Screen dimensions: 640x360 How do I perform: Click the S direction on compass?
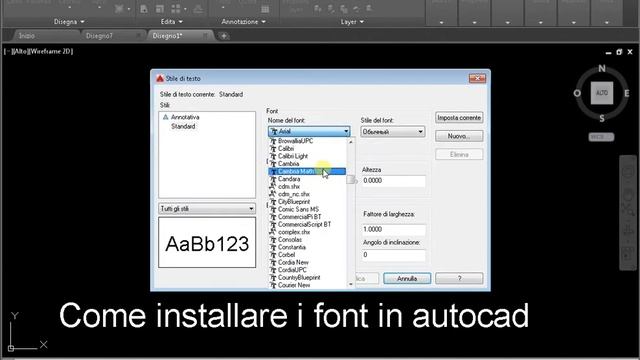click(602, 118)
